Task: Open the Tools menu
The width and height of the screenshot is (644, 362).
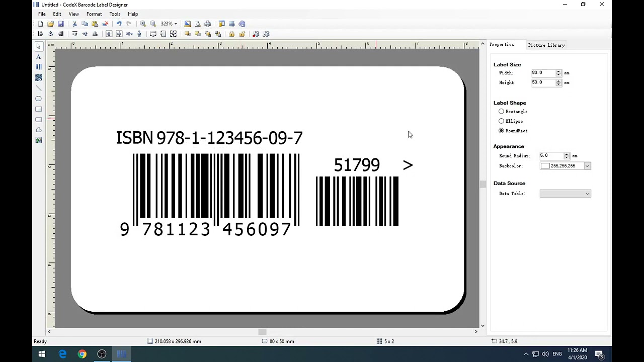Action: click(115, 14)
